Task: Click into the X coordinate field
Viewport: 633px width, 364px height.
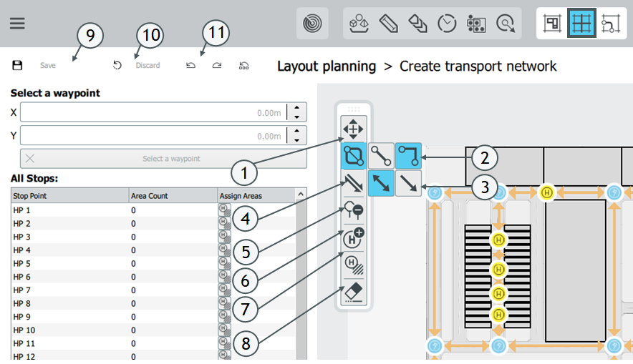Action: point(153,112)
